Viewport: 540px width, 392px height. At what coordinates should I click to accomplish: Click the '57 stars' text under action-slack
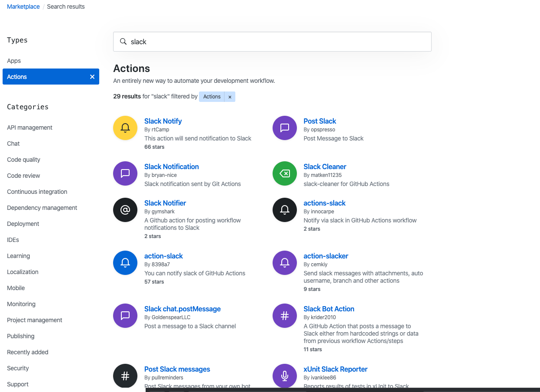[x=154, y=282]
